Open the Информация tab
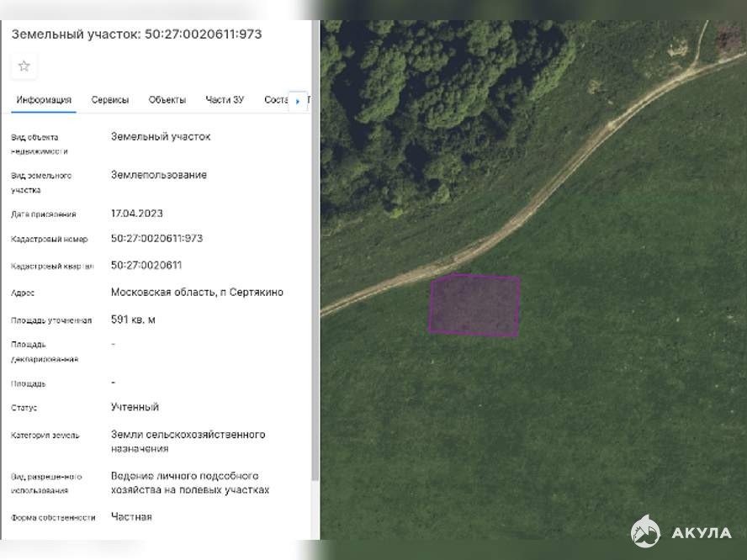 pos(44,100)
